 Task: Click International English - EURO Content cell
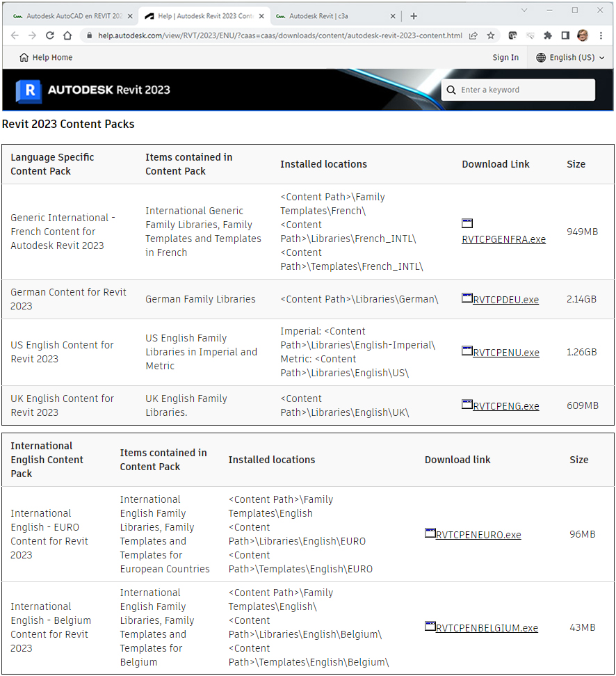tap(49, 534)
